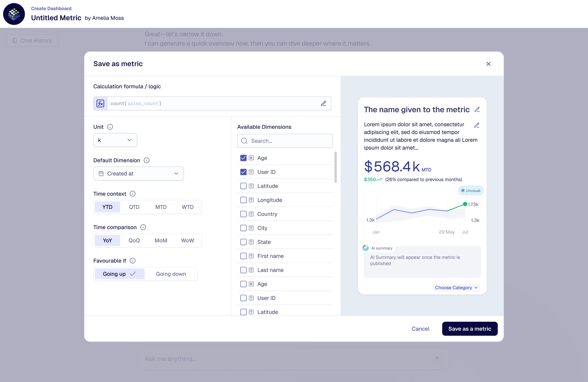Click the calculation formula field

tap(212, 103)
